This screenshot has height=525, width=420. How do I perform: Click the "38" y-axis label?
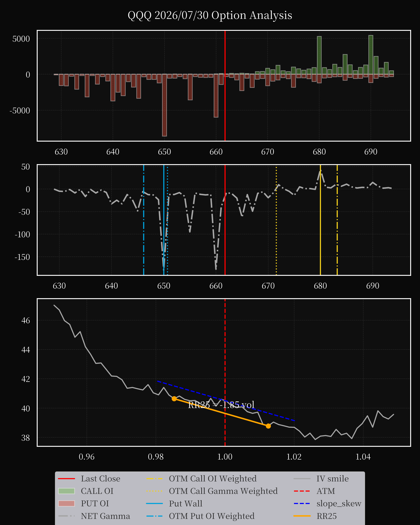click(x=26, y=437)
